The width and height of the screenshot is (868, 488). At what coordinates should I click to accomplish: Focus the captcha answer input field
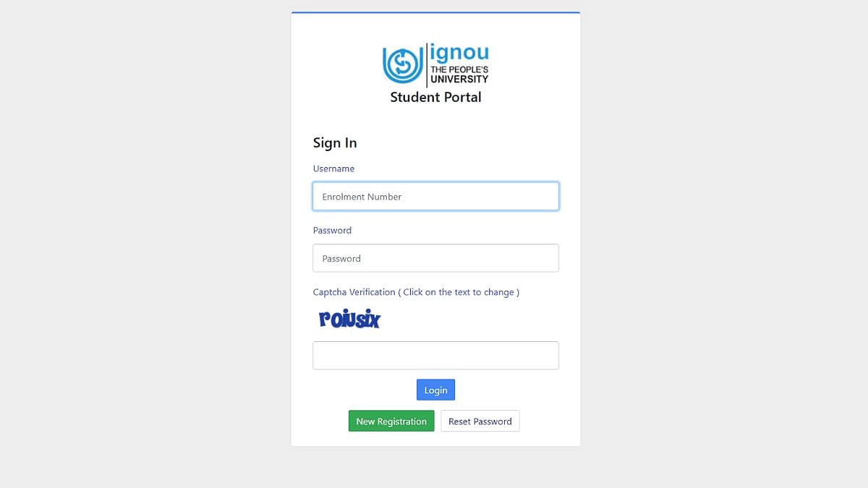[435, 356]
